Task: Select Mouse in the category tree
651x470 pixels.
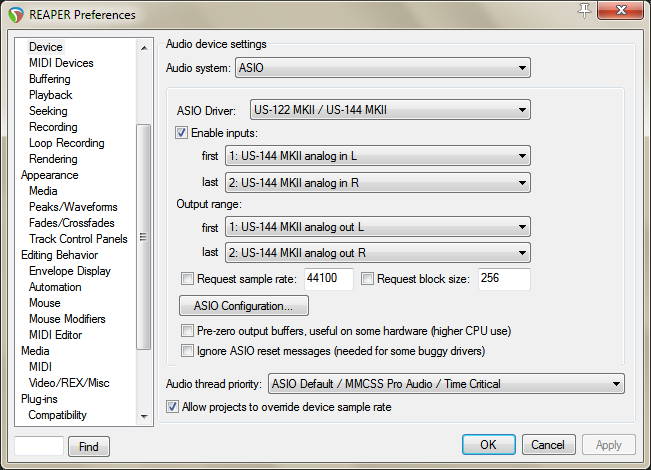Action: click(x=44, y=303)
